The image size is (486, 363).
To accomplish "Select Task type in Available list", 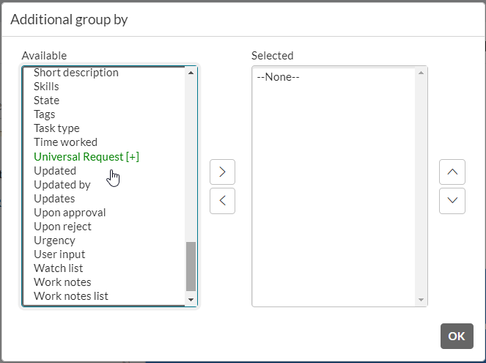I will click(57, 128).
